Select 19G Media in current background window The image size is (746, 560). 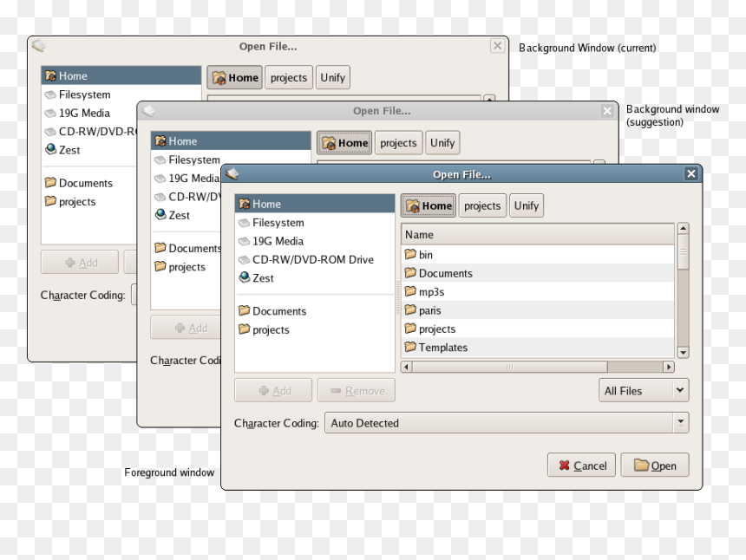[89, 114]
